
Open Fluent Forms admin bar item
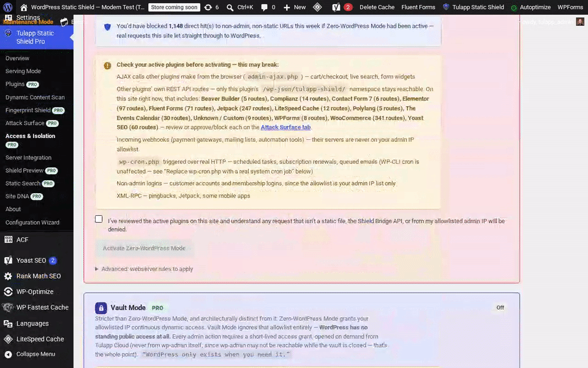tap(418, 7)
